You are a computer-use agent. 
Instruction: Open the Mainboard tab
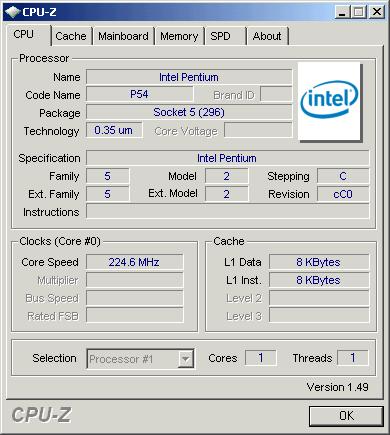click(123, 36)
